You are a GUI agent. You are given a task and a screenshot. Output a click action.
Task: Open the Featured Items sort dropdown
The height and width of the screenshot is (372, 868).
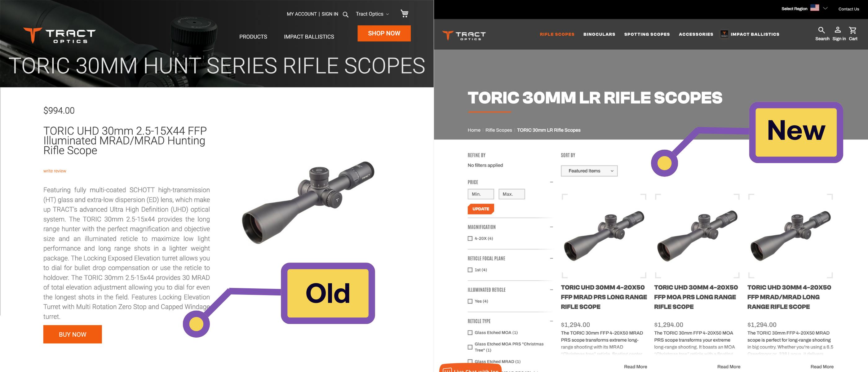coord(589,171)
